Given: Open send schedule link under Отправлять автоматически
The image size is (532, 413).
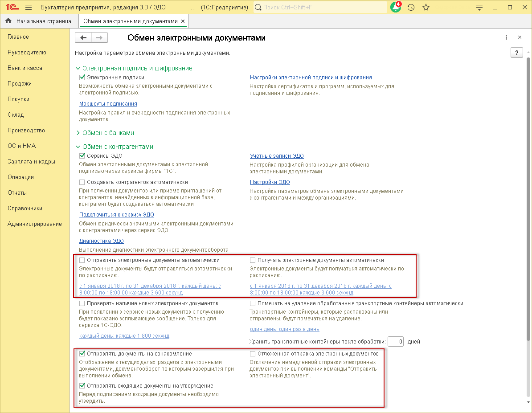Looking at the screenshot, I should point(150,289).
